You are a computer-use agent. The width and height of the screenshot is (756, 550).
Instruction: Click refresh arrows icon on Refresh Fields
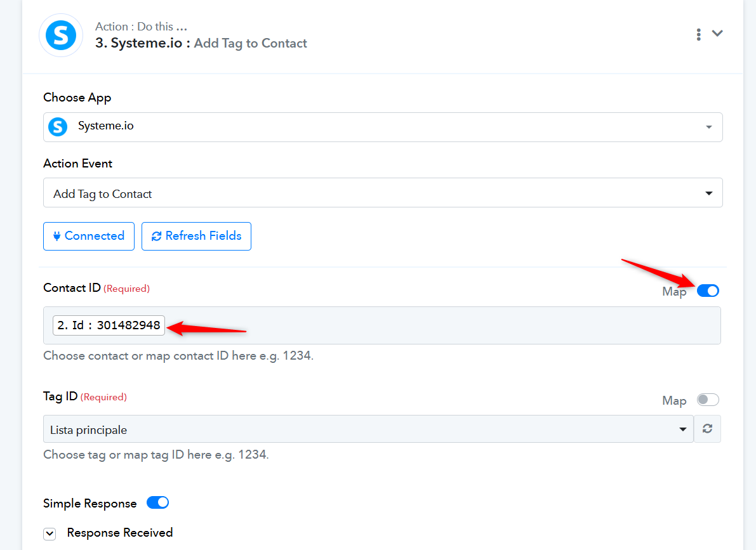[x=156, y=236]
